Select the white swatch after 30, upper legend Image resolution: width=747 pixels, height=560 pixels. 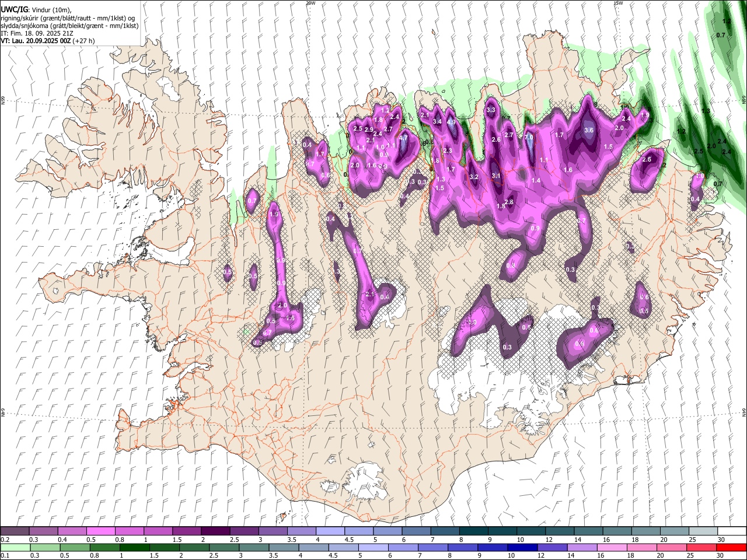732,531
